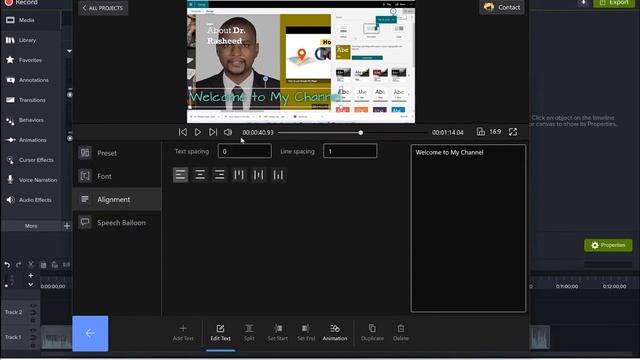This screenshot has height=360, width=640.
Task: Open the Preset text section
Action: [x=117, y=153]
